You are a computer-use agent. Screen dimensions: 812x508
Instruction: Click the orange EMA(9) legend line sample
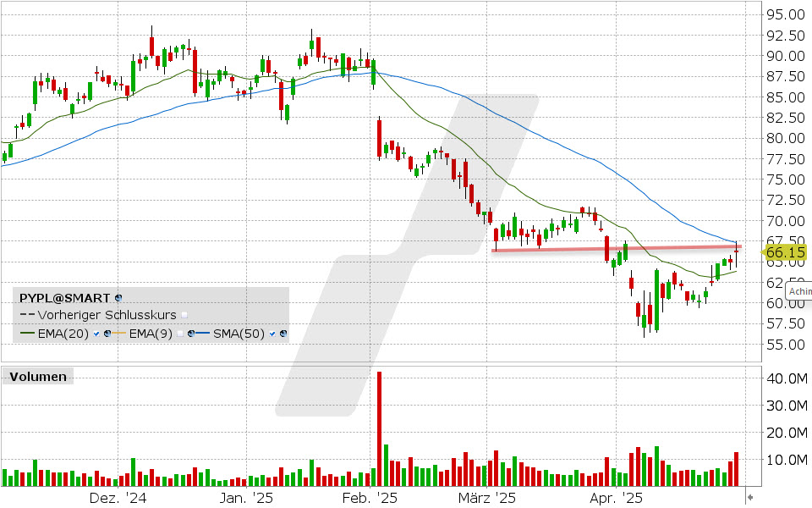tap(118, 333)
